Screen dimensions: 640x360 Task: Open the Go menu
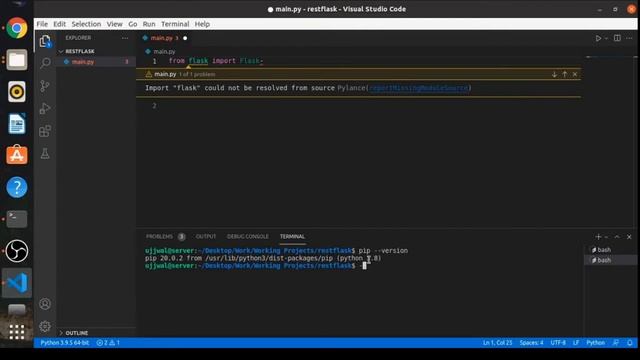[x=133, y=24]
